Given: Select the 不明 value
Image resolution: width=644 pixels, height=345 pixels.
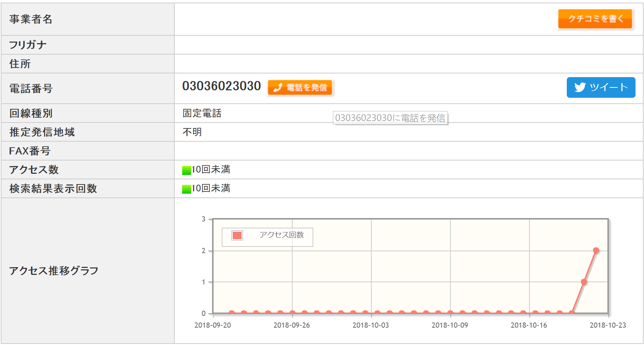Looking at the screenshot, I should [x=192, y=132].
